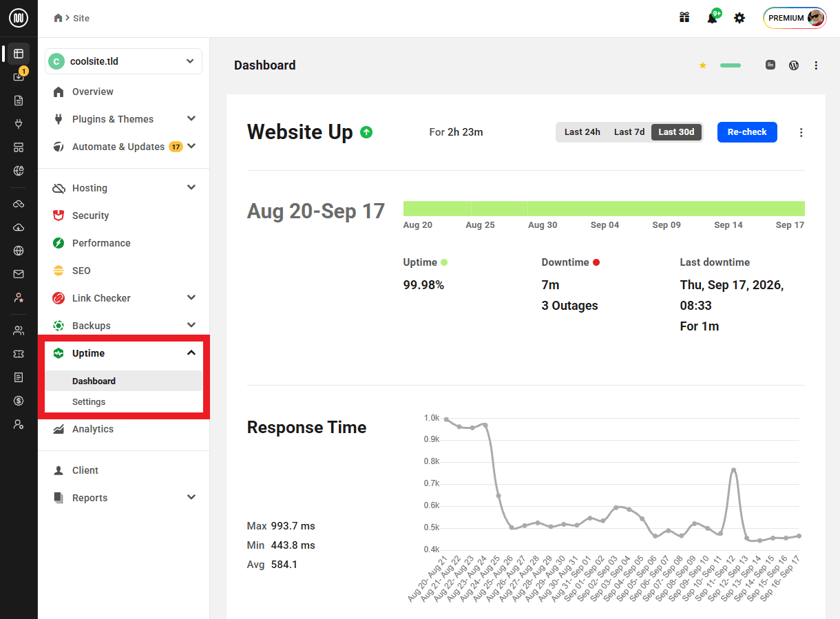
Task: Open notifications bell with 9+ badge
Action: point(713,17)
